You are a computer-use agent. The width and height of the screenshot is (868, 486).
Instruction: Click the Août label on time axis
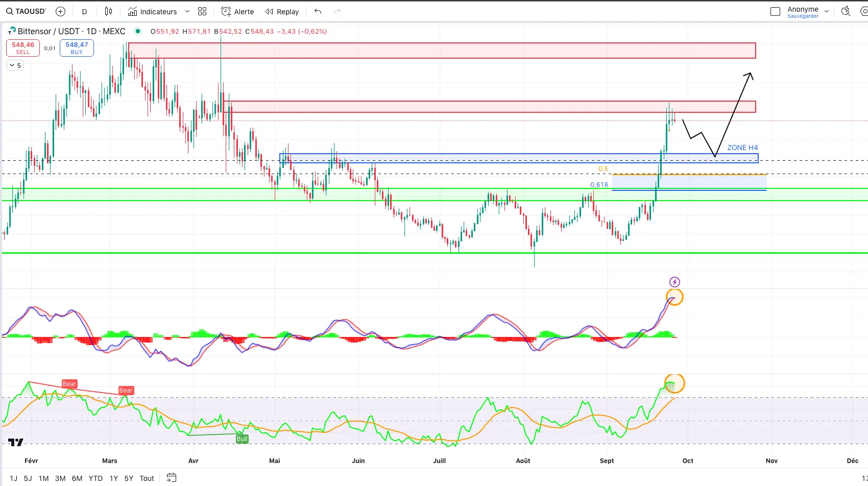(523, 460)
